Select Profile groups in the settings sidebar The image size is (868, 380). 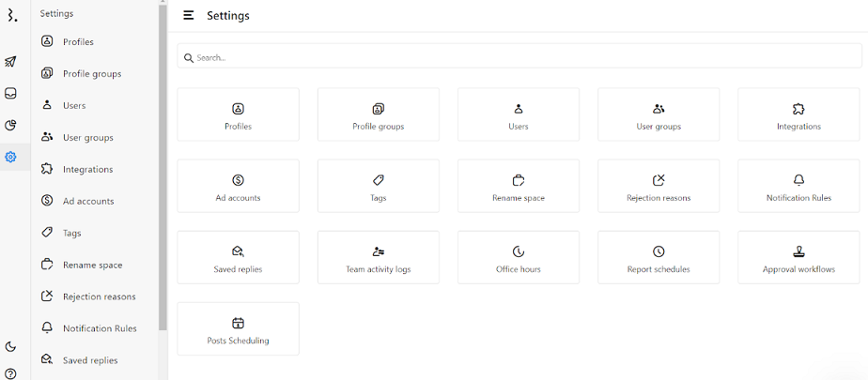click(94, 73)
